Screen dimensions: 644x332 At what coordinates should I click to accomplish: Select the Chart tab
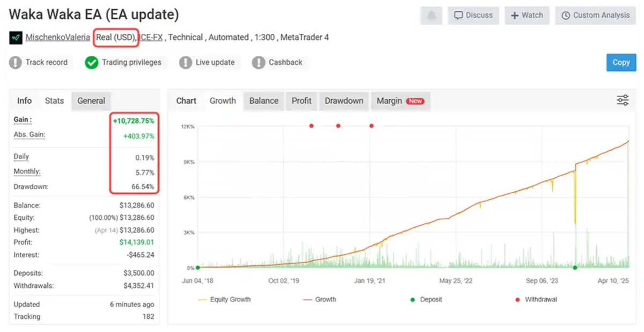coord(186,100)
